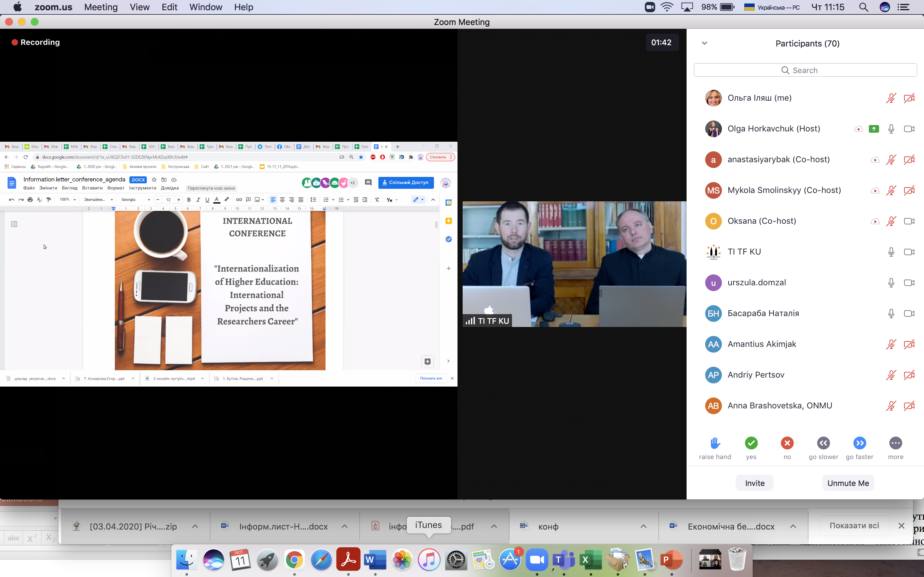Toggle microphone icon for TI TF KU

pyautogui.click(x=891, y=252)
